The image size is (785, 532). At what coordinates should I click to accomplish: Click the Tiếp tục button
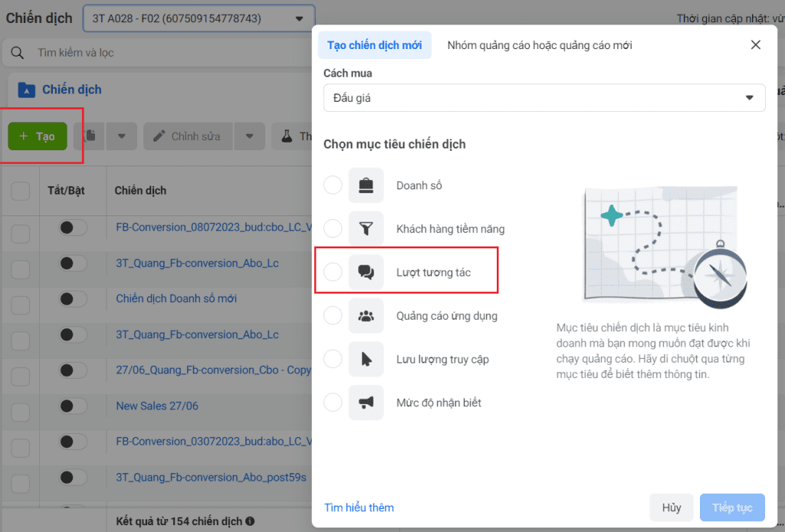(732, 507)
